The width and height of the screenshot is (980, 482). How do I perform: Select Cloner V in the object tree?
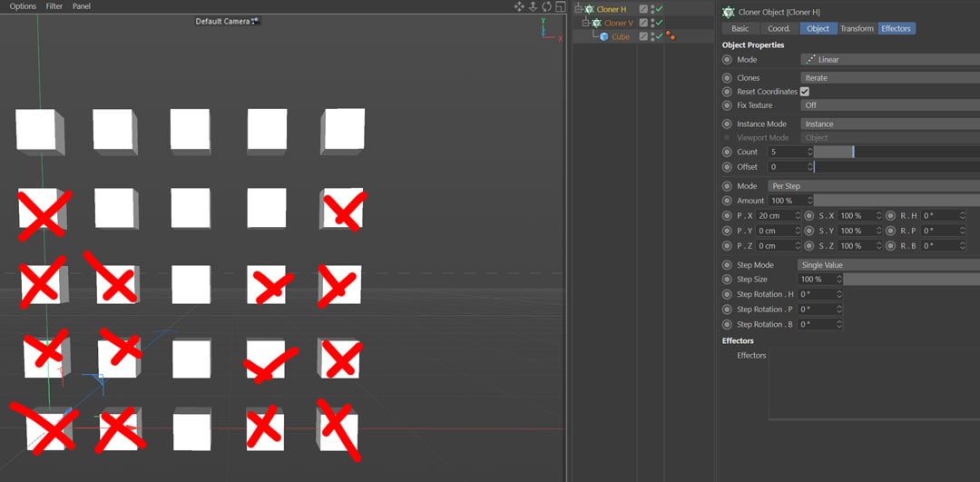(x=619, y=23)
